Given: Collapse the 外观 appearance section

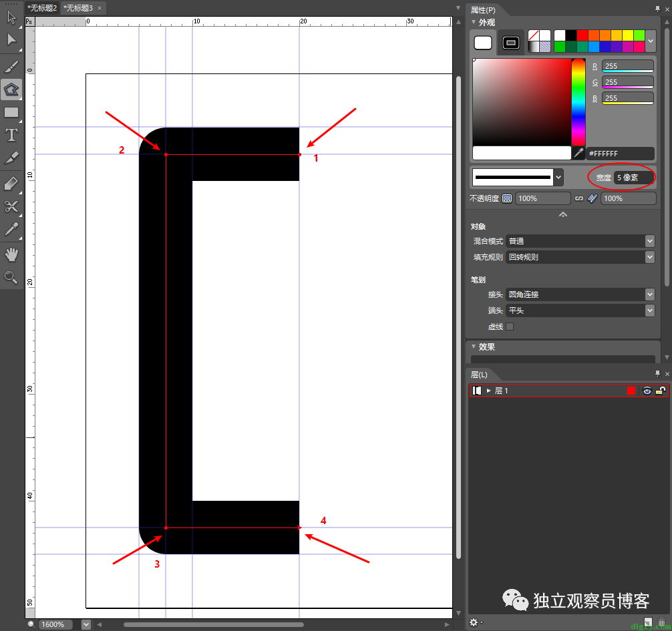Looking at the screenshot, I should (x=474, y=22).
